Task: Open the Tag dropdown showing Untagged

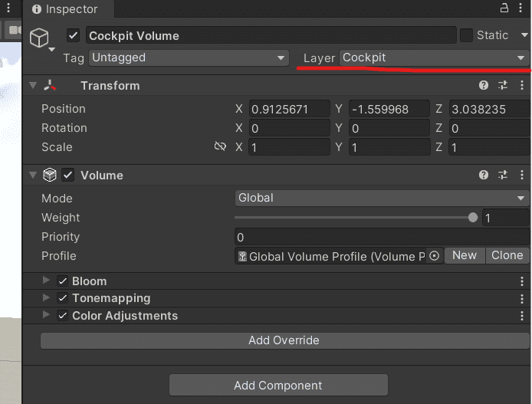Action: coord(189,57)
